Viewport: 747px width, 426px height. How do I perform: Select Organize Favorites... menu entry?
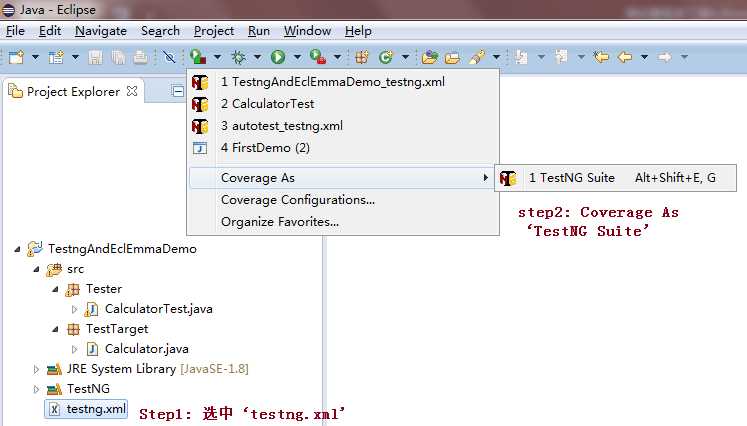pyautogui.click(x=343, y=222)
